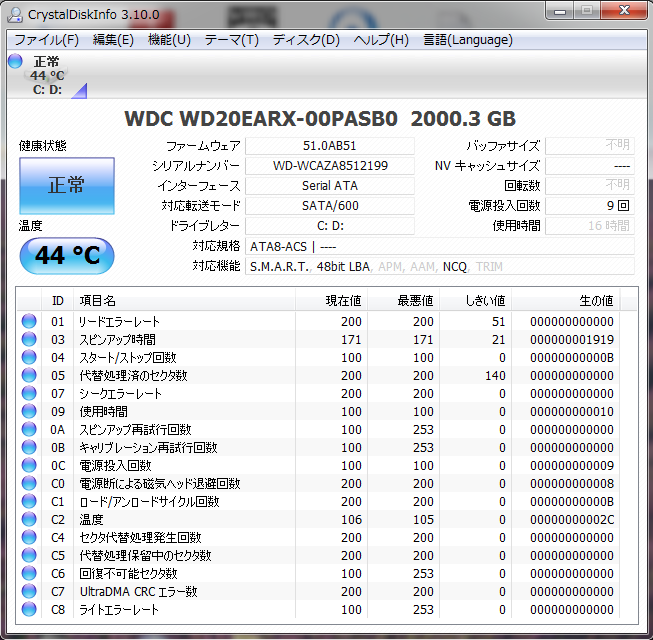Minimize the CrystalDiskInfo window

(560, 10)
